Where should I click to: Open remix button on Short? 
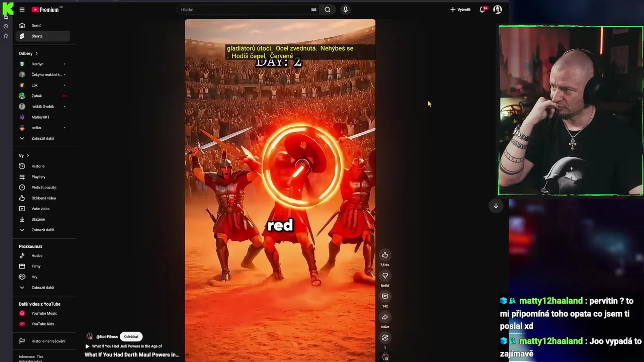tap(385, 338)
